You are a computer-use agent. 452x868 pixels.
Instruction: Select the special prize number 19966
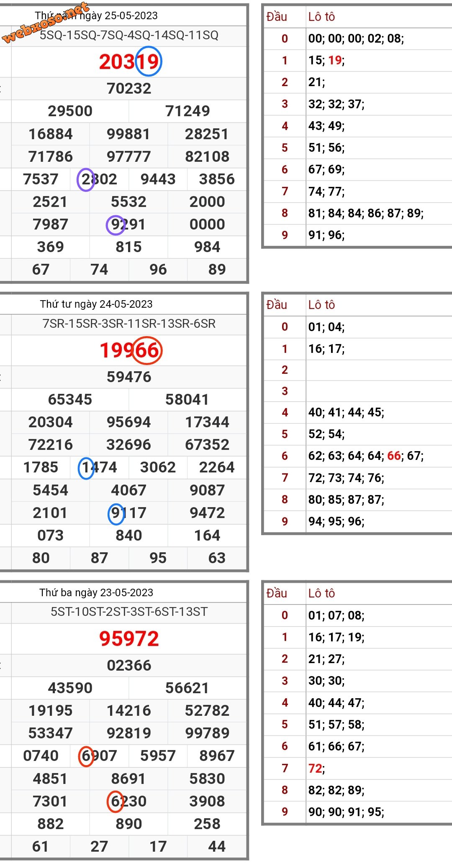pos(130,350)
